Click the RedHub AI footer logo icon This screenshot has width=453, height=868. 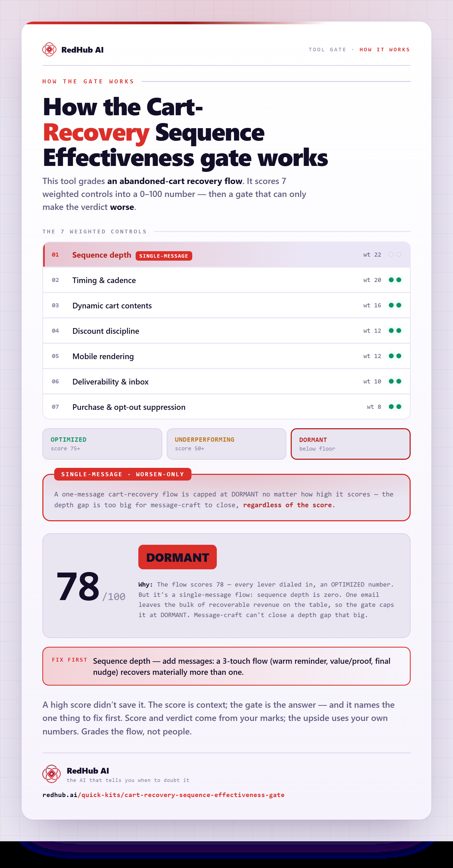pos(52,774)
